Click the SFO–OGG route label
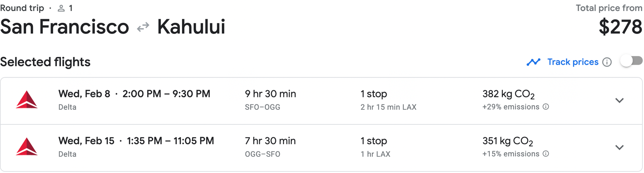 coord(262,107)
